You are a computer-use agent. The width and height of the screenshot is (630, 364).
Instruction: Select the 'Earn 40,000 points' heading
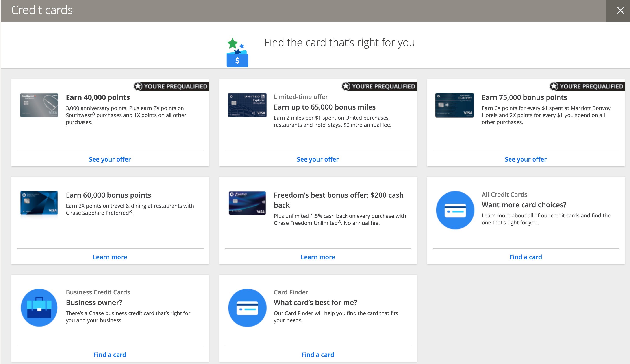(x=98, y=97)
